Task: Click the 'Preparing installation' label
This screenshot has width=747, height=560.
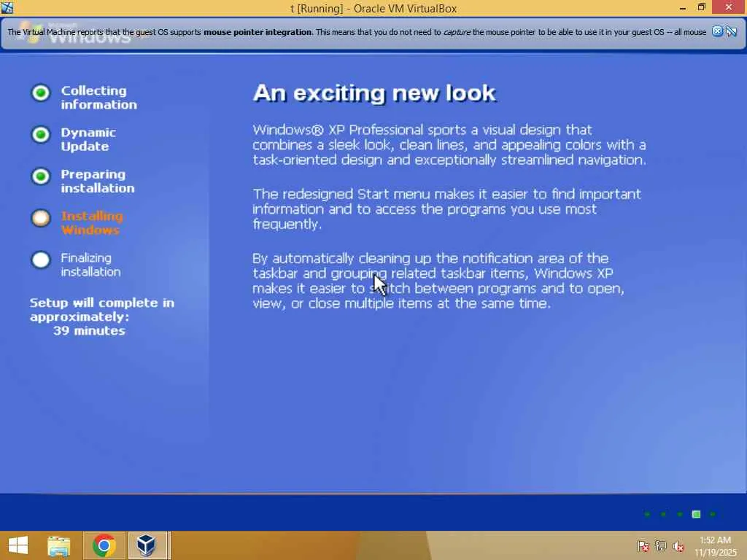Action: tap(98, 182)
